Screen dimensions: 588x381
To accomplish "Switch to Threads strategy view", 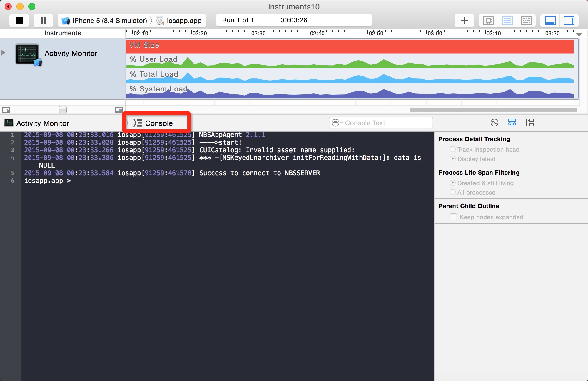I will (x=526, y=21).
